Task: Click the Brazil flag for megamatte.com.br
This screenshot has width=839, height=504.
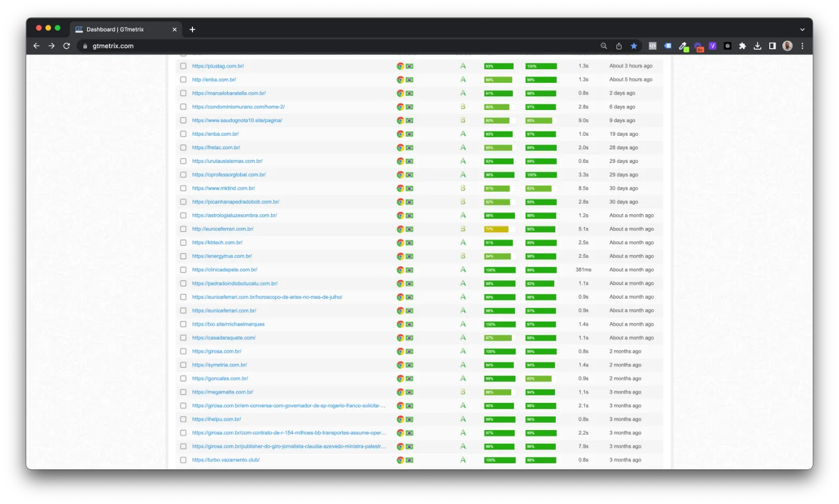Action: click(410, 392)
